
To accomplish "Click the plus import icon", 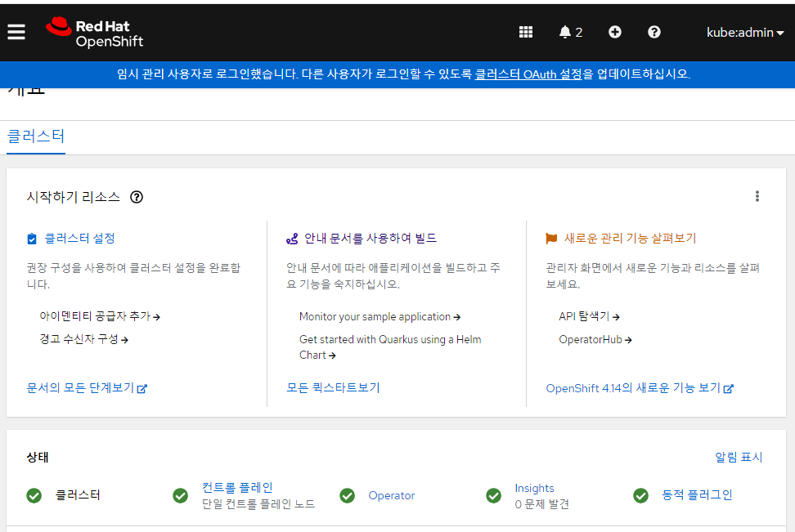I will tap(614, 32).
